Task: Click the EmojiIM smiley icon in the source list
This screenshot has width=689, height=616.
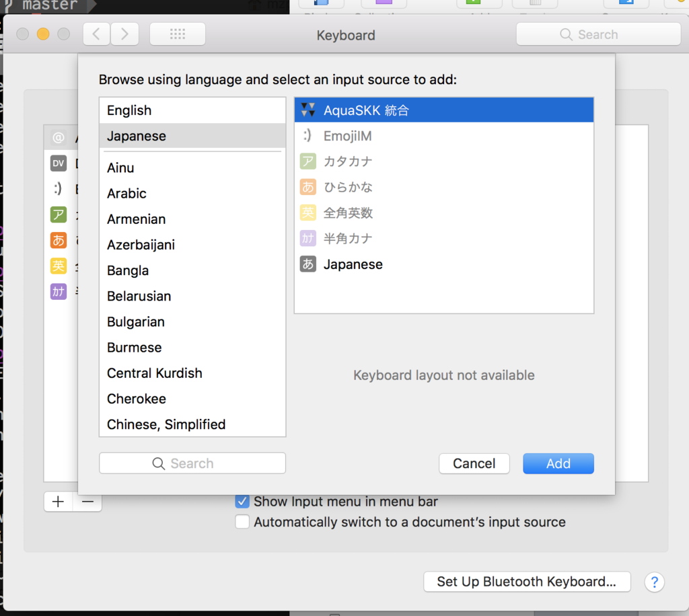Action: pyautogui.click(x=307, y=136)
